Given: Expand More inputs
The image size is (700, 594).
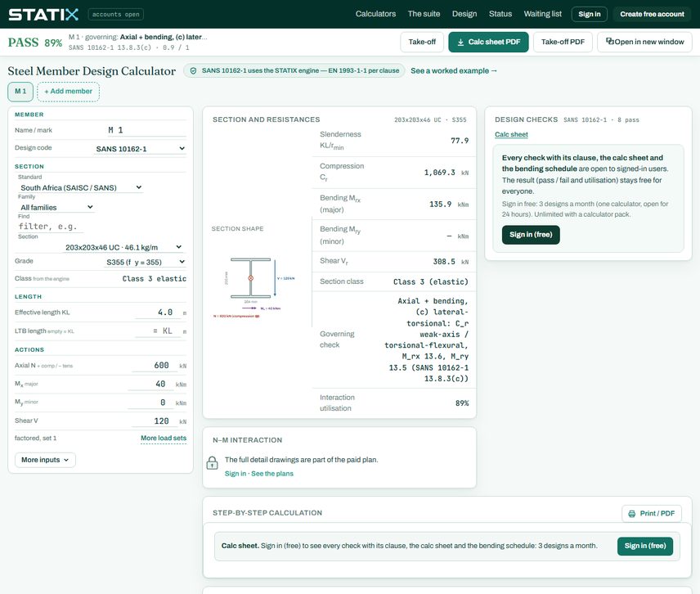Looking at the screenshot, I should pyautogui.click(x=45, y=460).
